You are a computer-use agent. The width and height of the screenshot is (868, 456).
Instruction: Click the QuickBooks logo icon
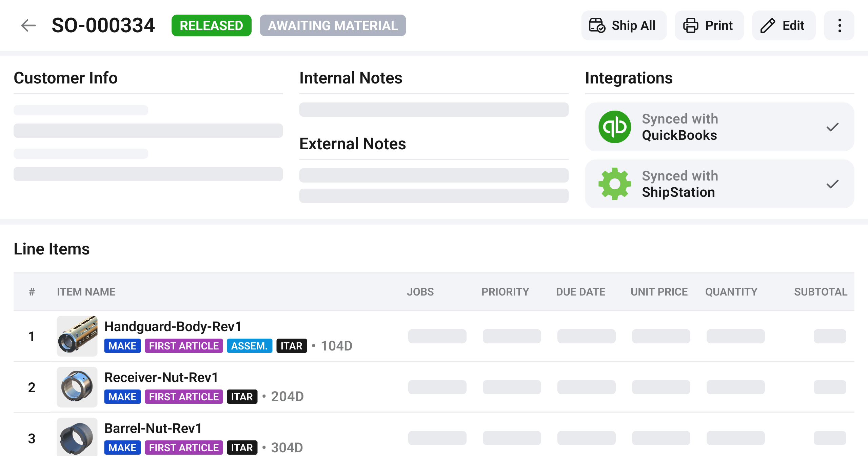point(615,127)
